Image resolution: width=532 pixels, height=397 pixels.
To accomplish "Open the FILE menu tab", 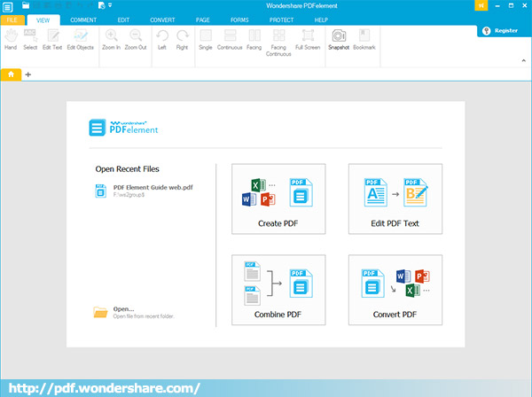I will click(x=12, y=20).
